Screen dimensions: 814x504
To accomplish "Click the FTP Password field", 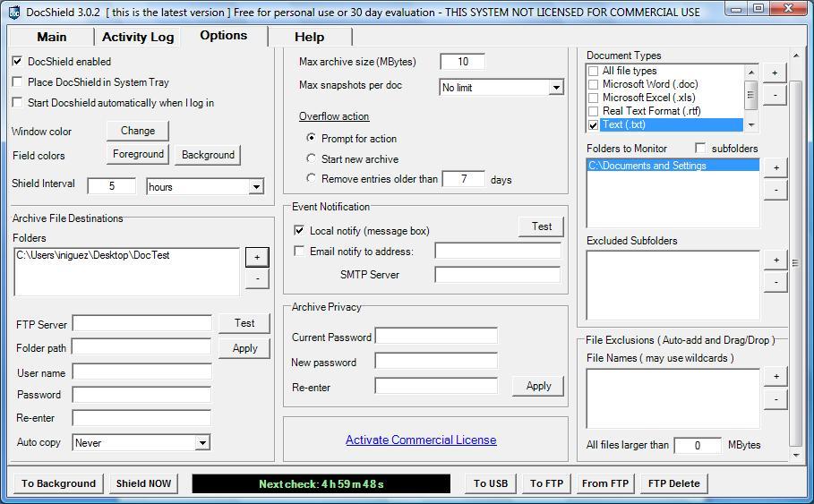I will [x=141, y=395].
